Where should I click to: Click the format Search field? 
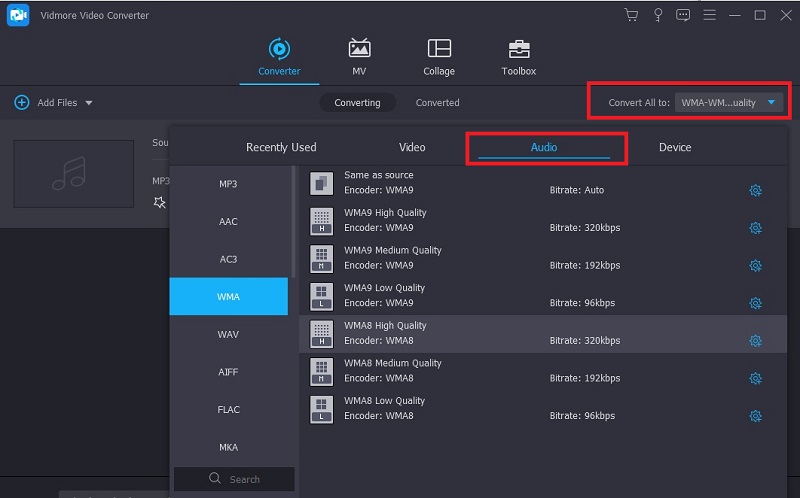tap(234, 479)
